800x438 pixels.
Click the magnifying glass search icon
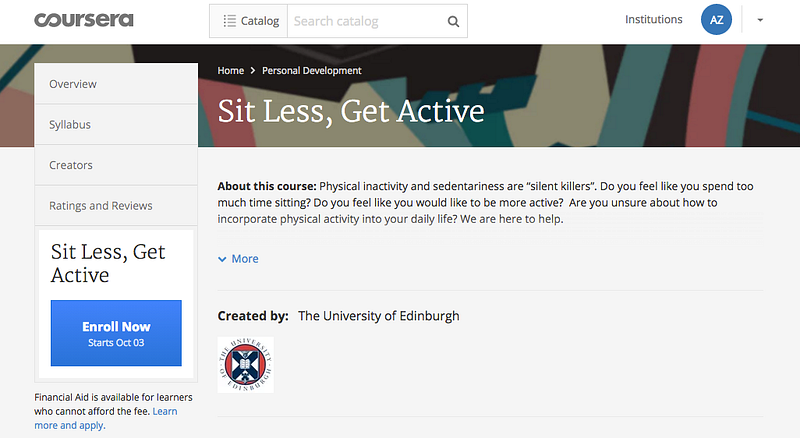(453, 21)
